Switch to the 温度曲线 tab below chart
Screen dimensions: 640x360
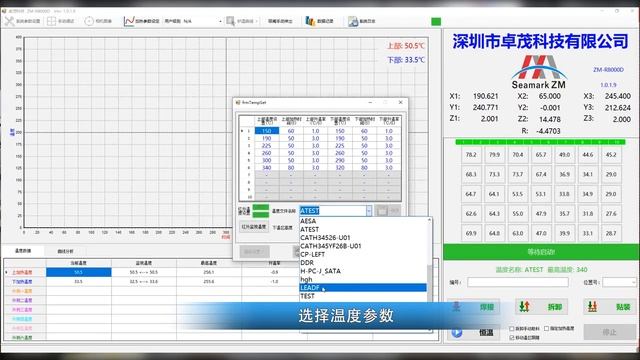pos(23,251)
